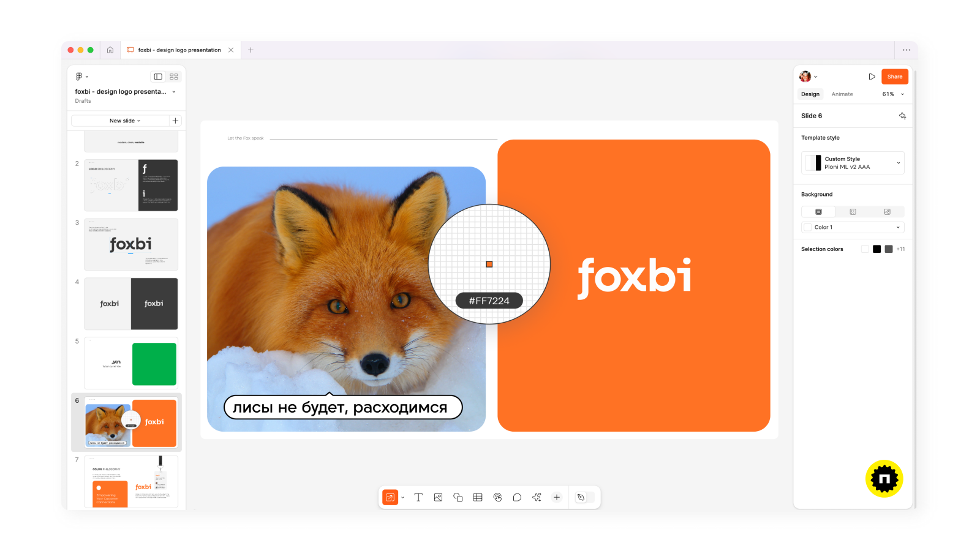980x551 pixels.
Task: Click the Share button
Action: [895, 77]
